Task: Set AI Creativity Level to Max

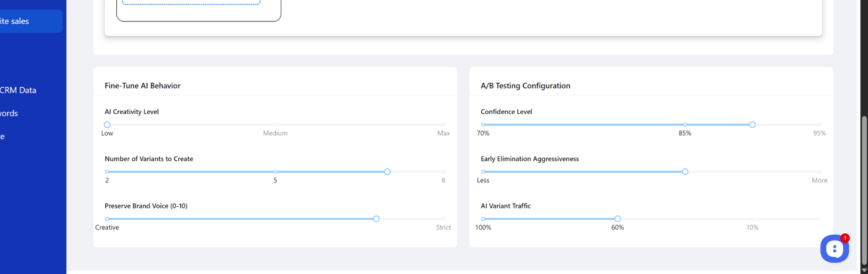Action: 443,125
